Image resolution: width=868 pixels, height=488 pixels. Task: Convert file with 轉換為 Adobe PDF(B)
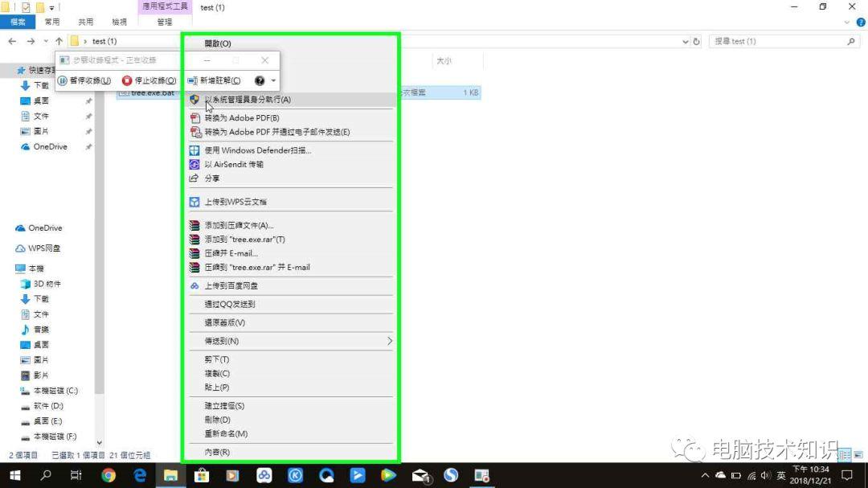pyautogui.click(x=291, y=118)
